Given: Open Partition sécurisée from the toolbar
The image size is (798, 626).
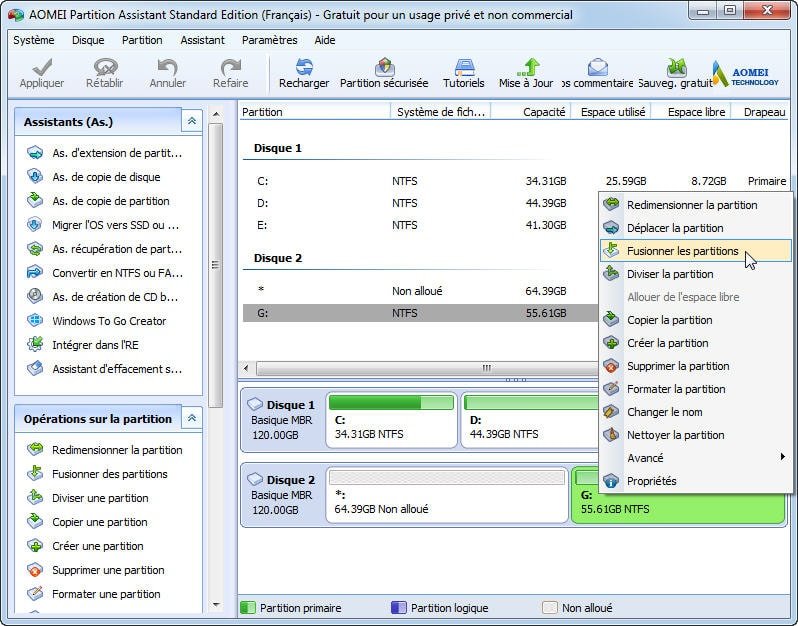Looking at the screenshot, I should pos(384,73).
